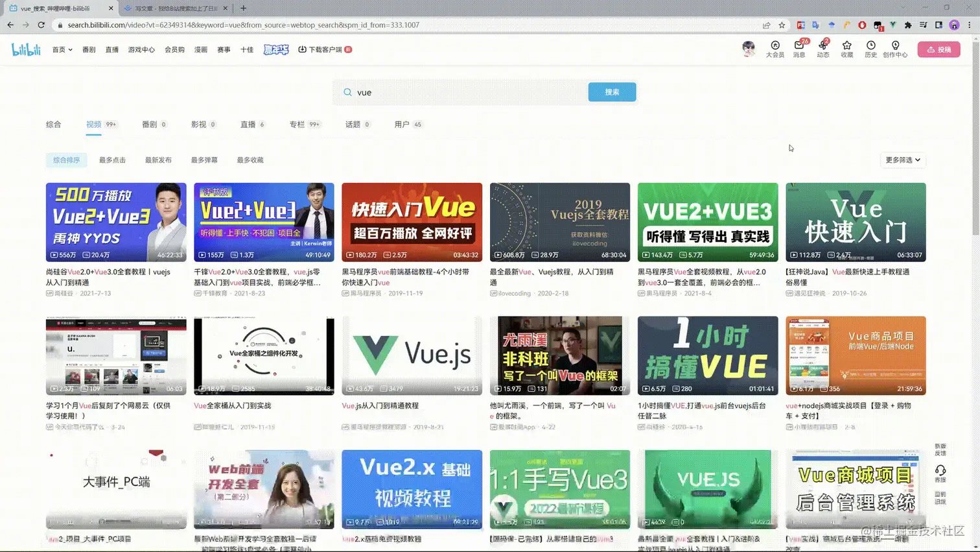Select the 直播 search results tab
The width and height of the screenshot is (980, 552).
pyautogui.click(x=253, y=125)
